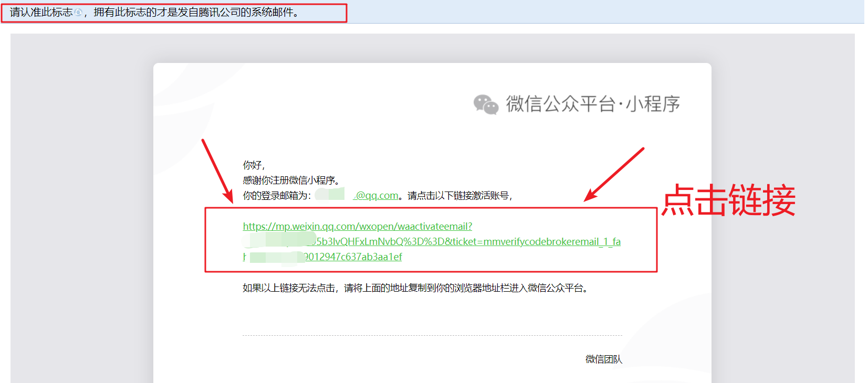The height and width of the screenshot is (383, 868).
Task: Open the mp.weixin.qq.com activation link
Action: [x=432, y=241]
